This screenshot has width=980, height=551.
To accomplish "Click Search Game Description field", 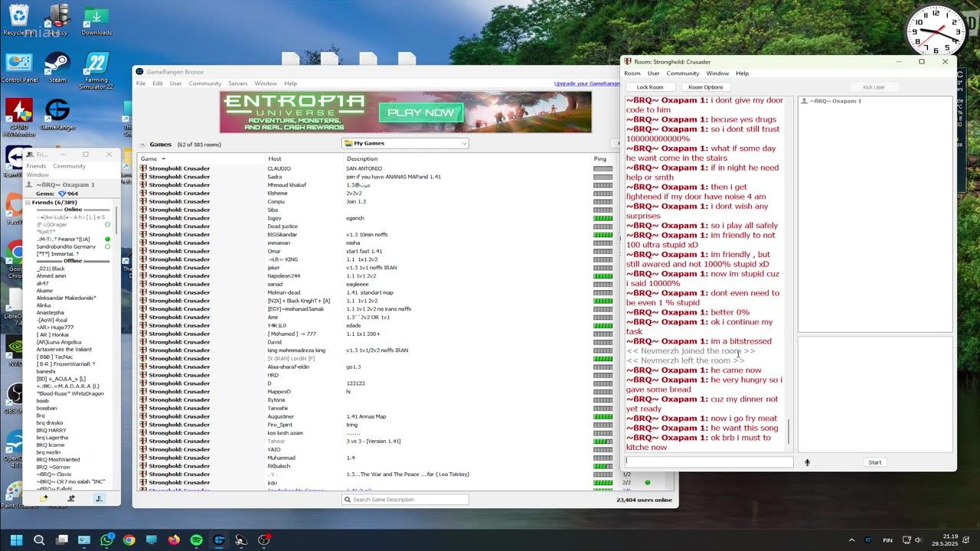I will (x=405, y=500).
